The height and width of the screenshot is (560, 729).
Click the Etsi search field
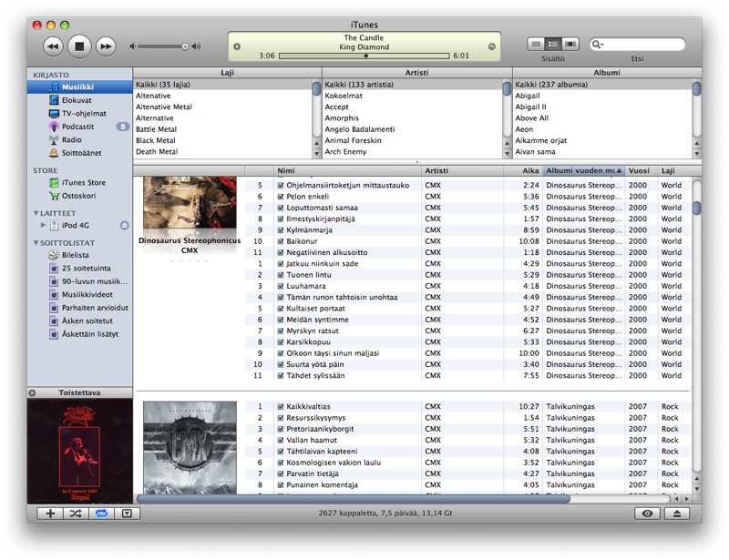click(637, 45)
